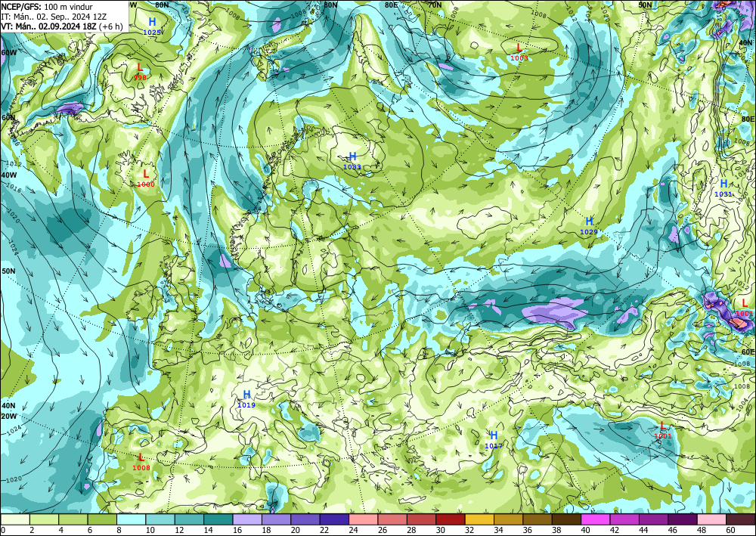Click the dark purple swatch between 46 and 48
Image resolution: width=756 pixels, height=536 pixels.
tap(683, 519)
